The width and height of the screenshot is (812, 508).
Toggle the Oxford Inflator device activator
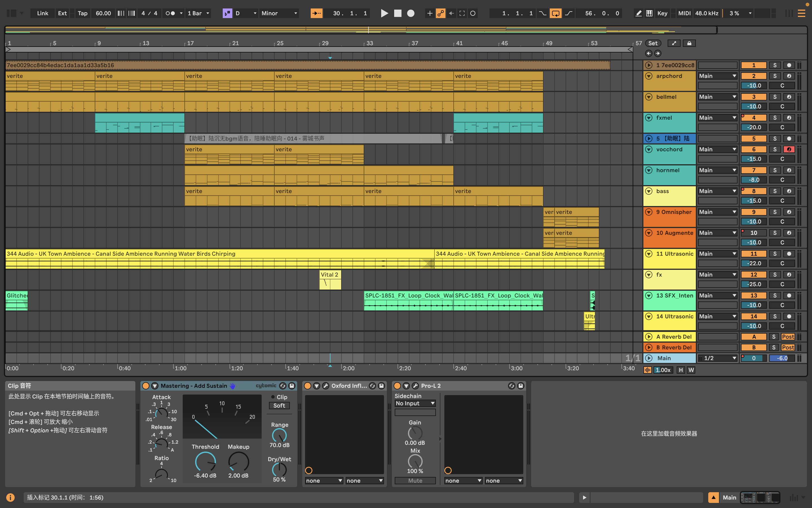pyautogui.click(x=307, y=386)
